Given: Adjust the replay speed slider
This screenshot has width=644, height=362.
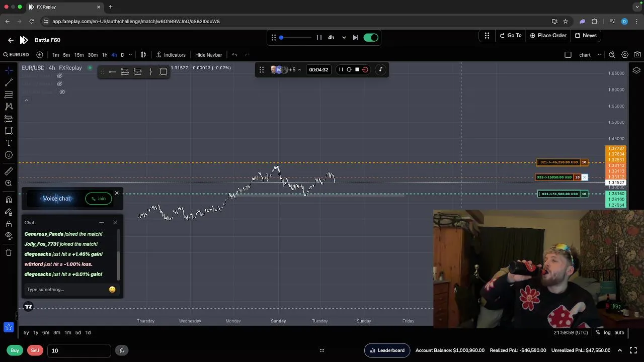Looking at the screenshot, I should coord(295,37).
